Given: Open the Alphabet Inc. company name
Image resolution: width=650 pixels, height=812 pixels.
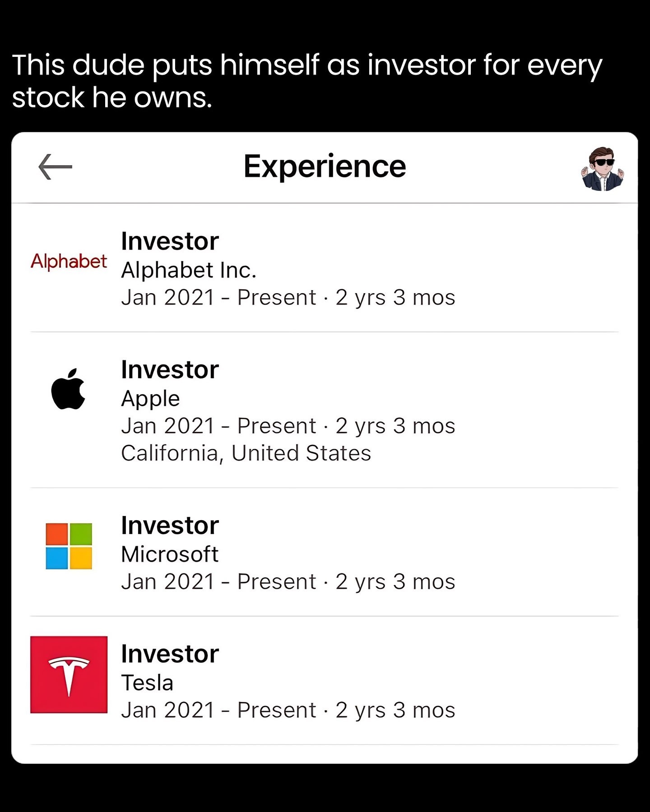Looking at the screenshot, I should [x=189, y=270].
